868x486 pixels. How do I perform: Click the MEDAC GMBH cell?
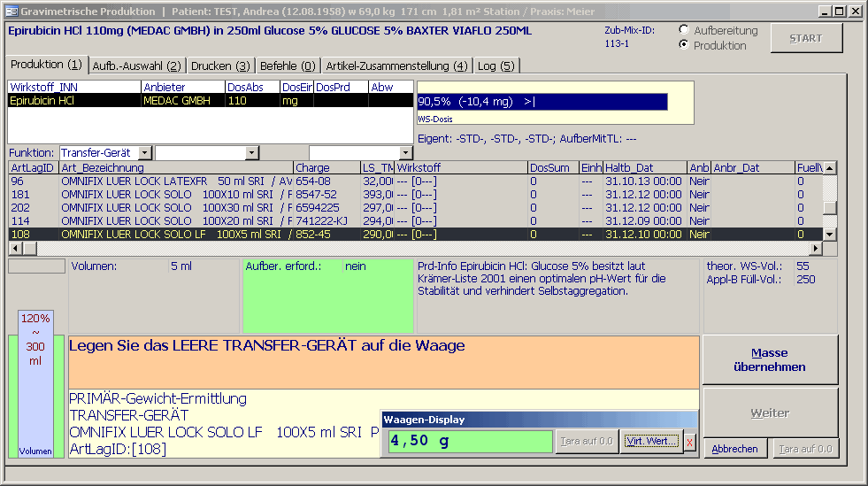tap(182, 101)
